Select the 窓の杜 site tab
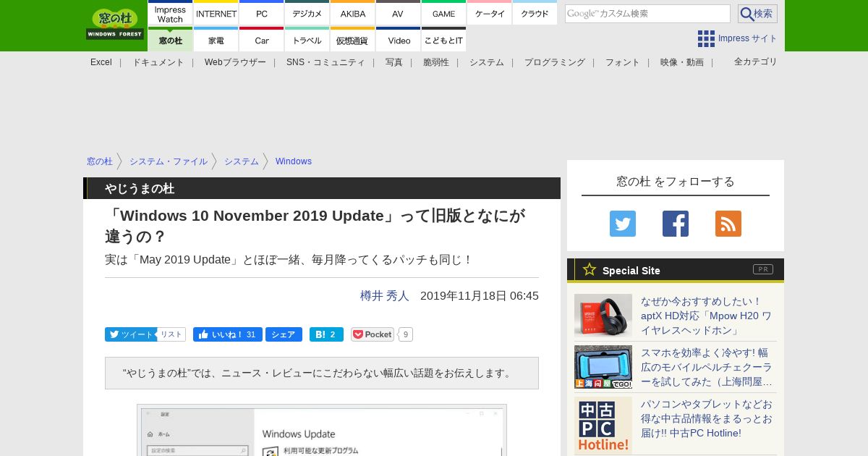The image size is (868, 456). tap(170, 40)
